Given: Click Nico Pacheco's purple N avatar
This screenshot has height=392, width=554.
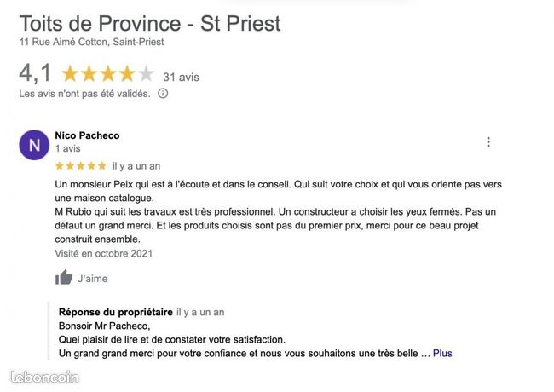Looking at the screenshot, I should (34, 145).
